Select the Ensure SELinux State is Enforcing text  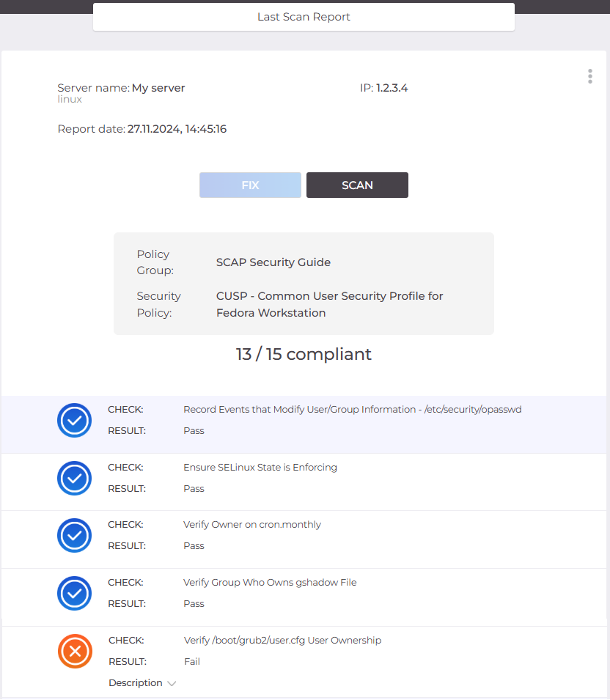pos(260,468)
